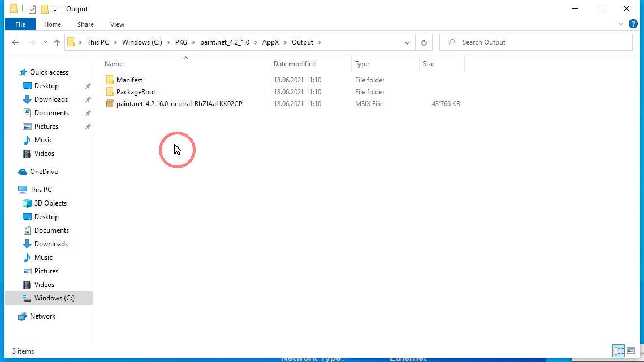Expand the ribbon with the chevron
644x362 pixels.
pos(620,24)
